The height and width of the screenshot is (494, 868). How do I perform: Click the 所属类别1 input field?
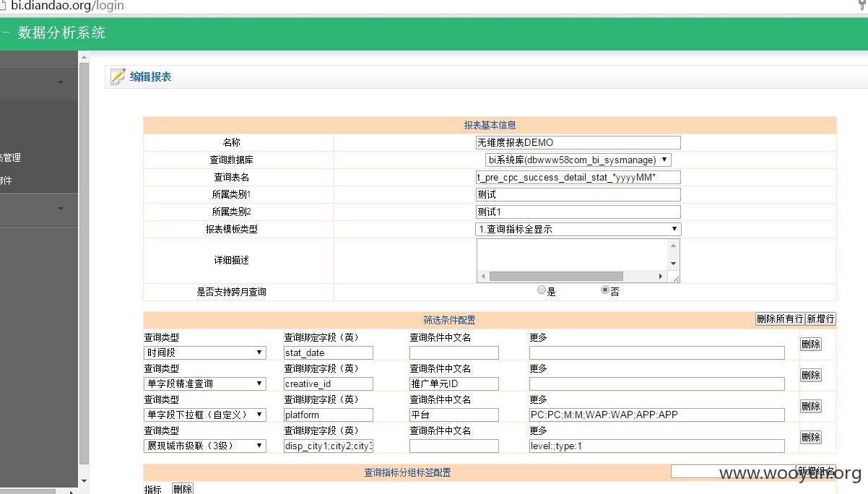point(578,194)
